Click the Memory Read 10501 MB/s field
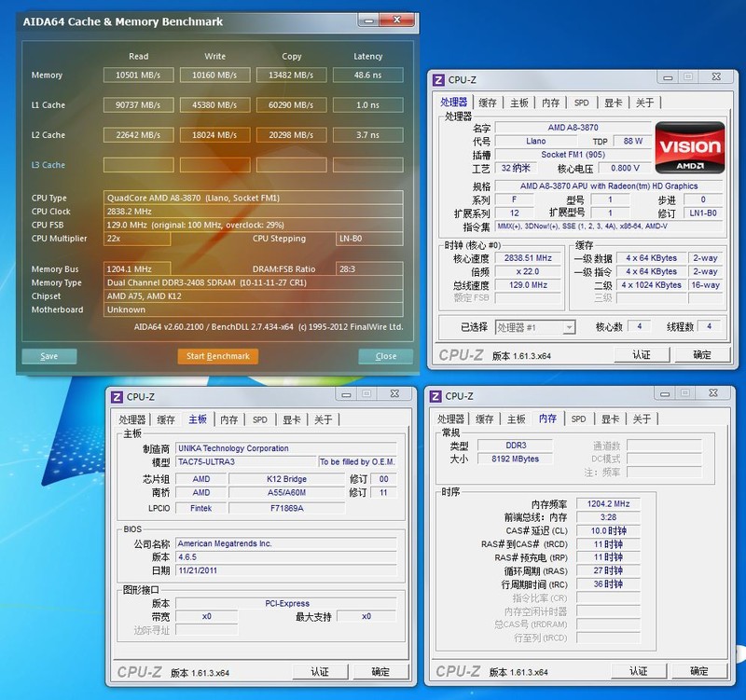Image resolution: width=746 pixels, height=700 pixels. coord(138,75)
